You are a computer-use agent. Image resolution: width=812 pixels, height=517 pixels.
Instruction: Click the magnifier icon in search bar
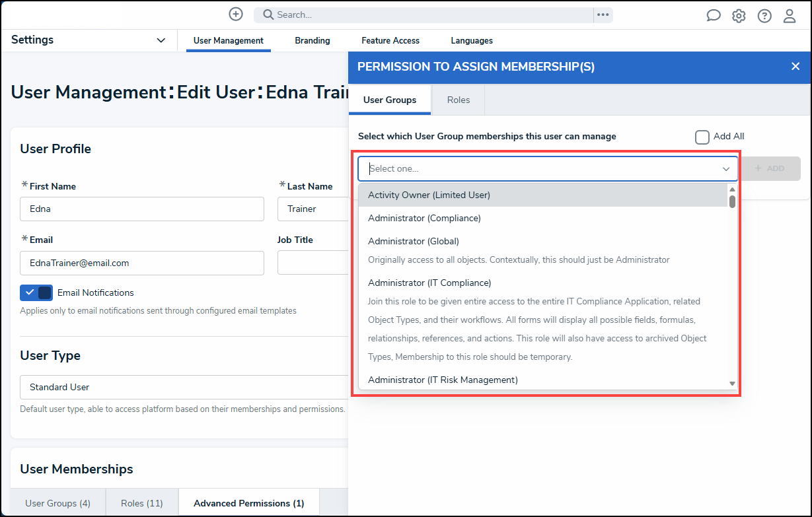click(268, 15)
